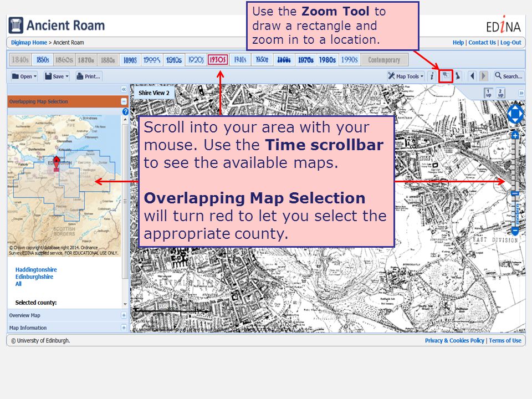Click the zoom slider handle

point(515,193)
